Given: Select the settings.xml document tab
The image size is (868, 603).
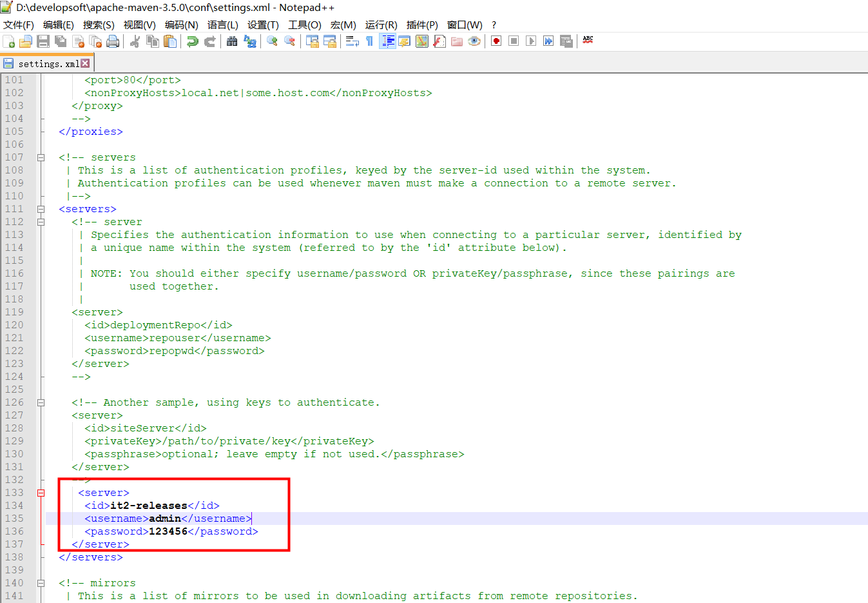Looking at the screenshot, I should coord(48,63).
